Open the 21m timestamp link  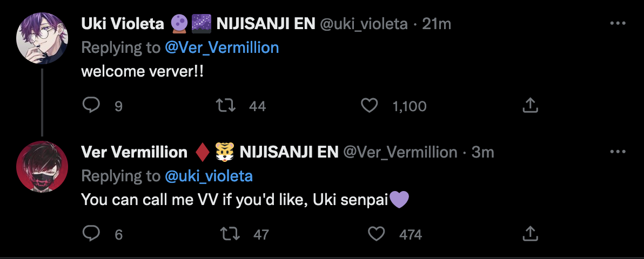(437, 24)
